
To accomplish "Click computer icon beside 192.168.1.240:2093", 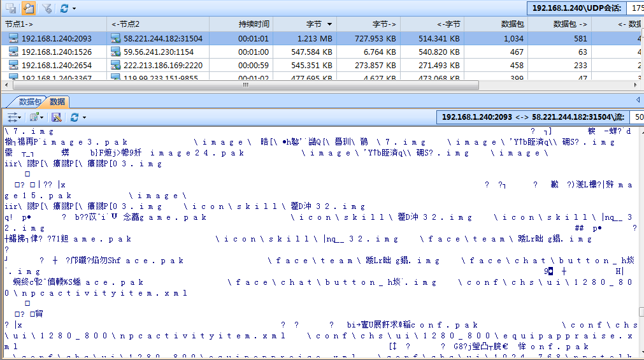I will pyautogui.click(x=13, y=39).
